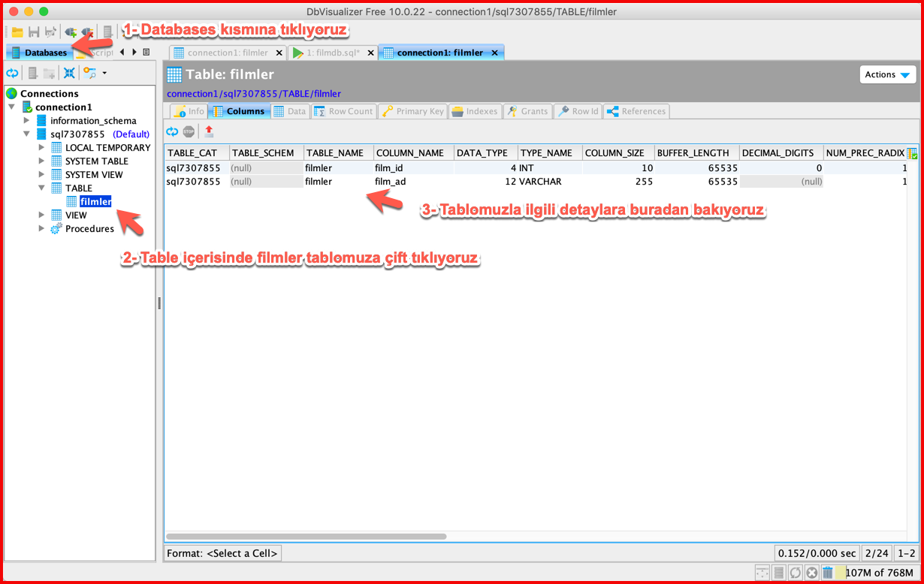The height and width of the screenshot is (584, 924).
Task: Click the connection1/sql7307855/TABLE/filmler path link
Action: click(x=254, y=94)
